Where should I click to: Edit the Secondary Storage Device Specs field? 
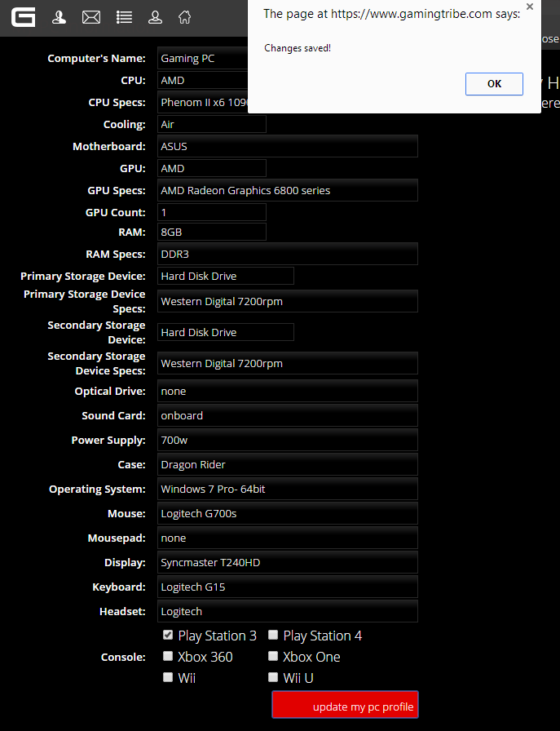[x=288, y=363]
